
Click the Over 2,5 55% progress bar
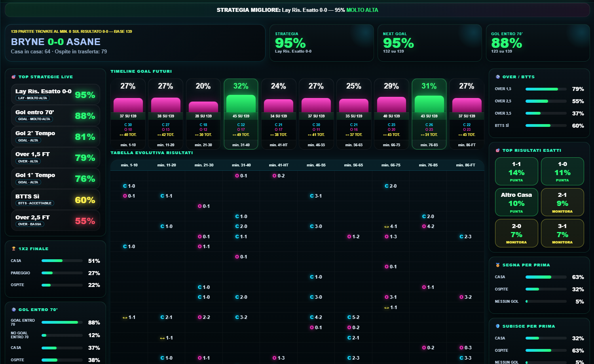[546, 101]
